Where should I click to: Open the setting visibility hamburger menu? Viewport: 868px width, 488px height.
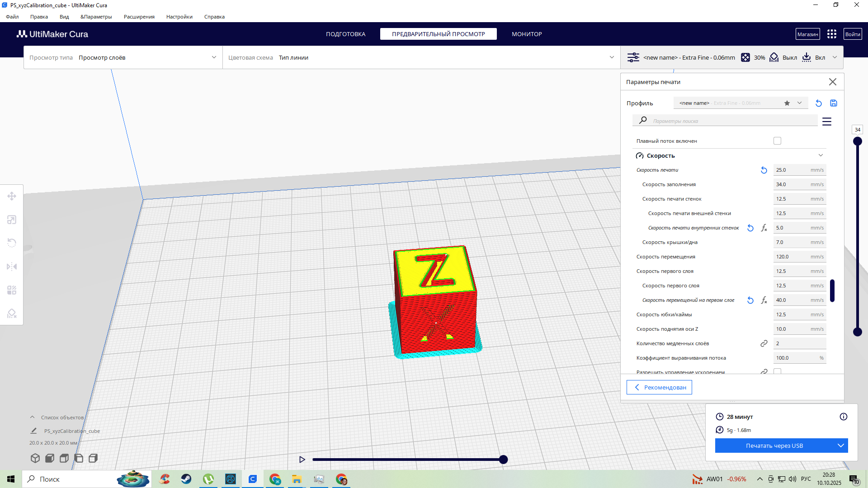(x=827, y=122)
